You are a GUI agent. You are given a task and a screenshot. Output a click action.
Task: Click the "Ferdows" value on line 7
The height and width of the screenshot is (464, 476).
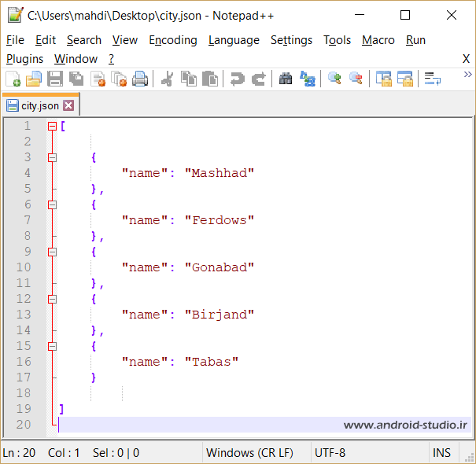(x=220, y=220)
